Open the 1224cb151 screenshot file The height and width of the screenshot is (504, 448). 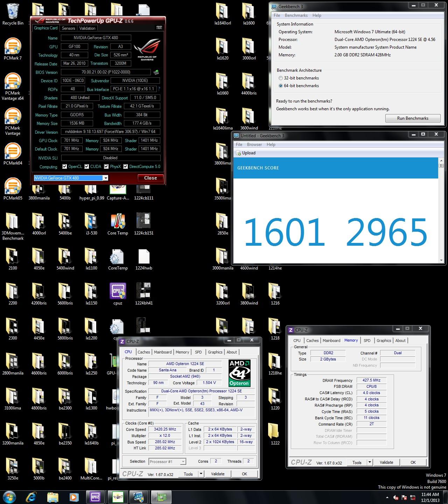[144, 224]
